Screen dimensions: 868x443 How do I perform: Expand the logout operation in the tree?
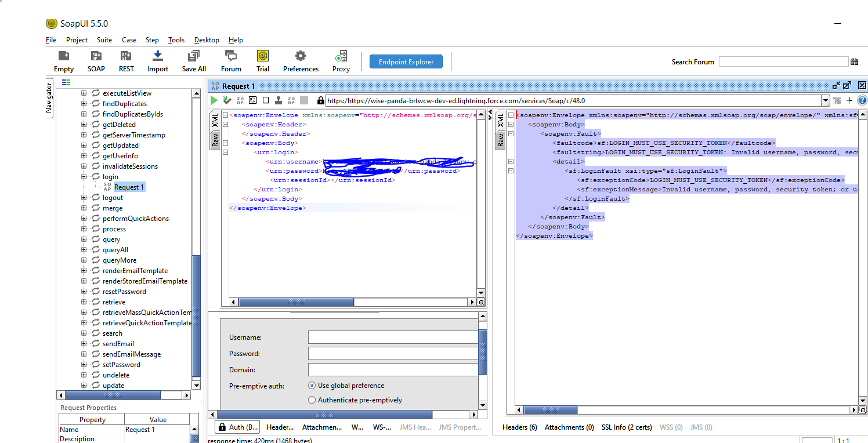(x=85, y=197)
